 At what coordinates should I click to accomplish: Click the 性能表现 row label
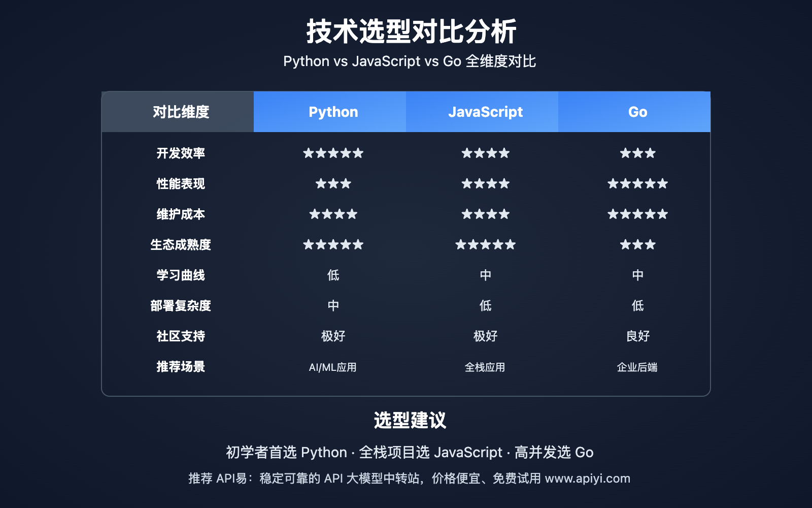tap(181, 183)
